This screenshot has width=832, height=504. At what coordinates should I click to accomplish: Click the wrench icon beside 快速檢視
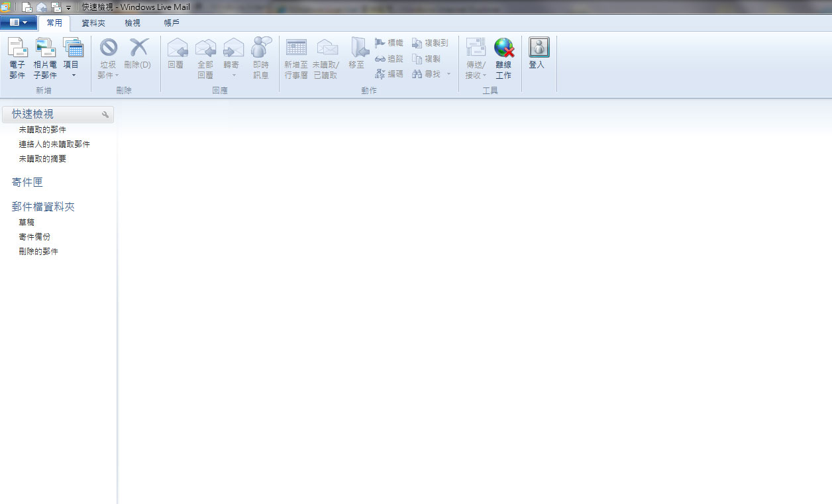(x=105, y=115)
